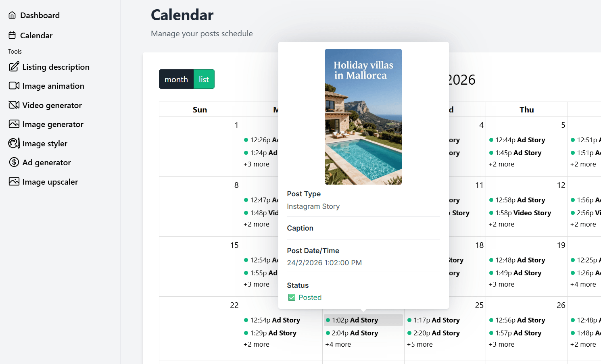This screenshot has height=364, width=601.
Task: Click the Holiday villas in Mallorca thumbnail
Action: [x=363, y=116]
